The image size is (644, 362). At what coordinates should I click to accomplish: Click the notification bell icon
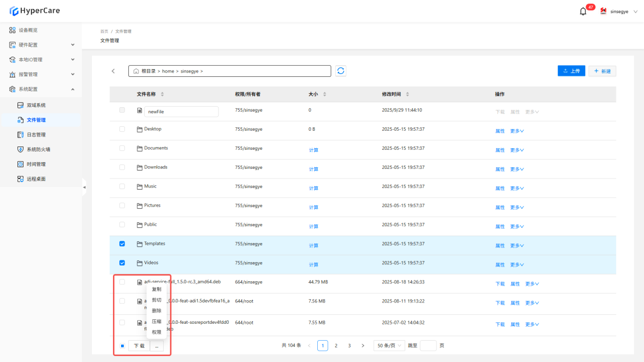(x=583, y=11)
